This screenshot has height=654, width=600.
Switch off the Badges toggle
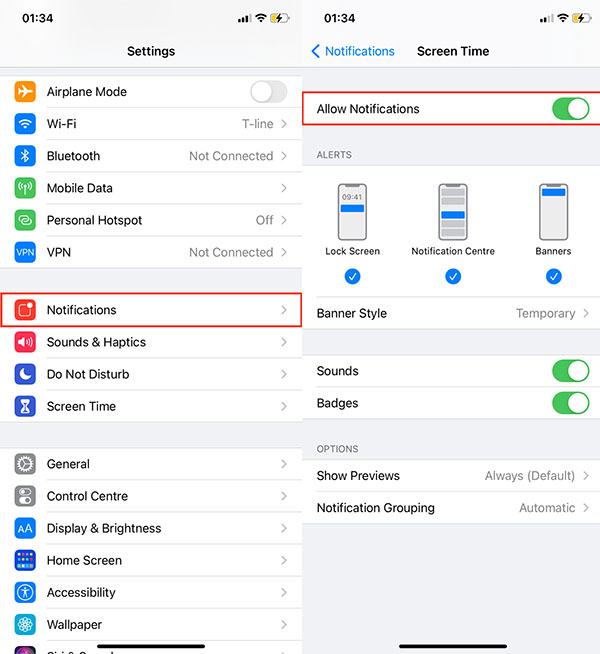pos(570,403)
